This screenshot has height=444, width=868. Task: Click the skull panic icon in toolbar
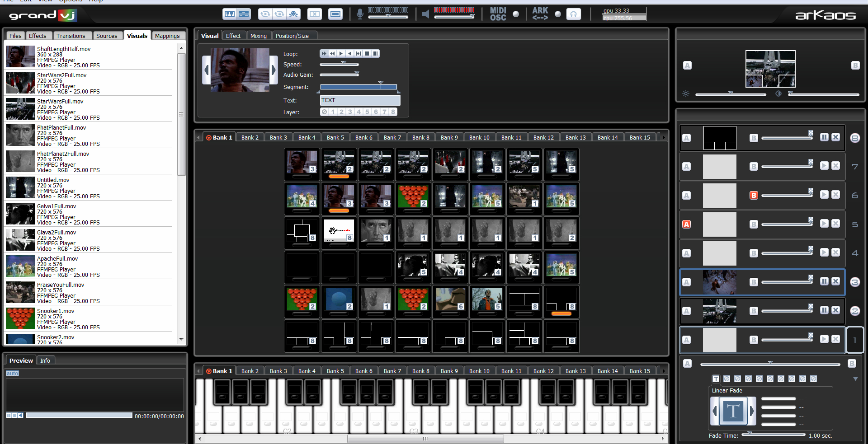[x=293, y=14]
